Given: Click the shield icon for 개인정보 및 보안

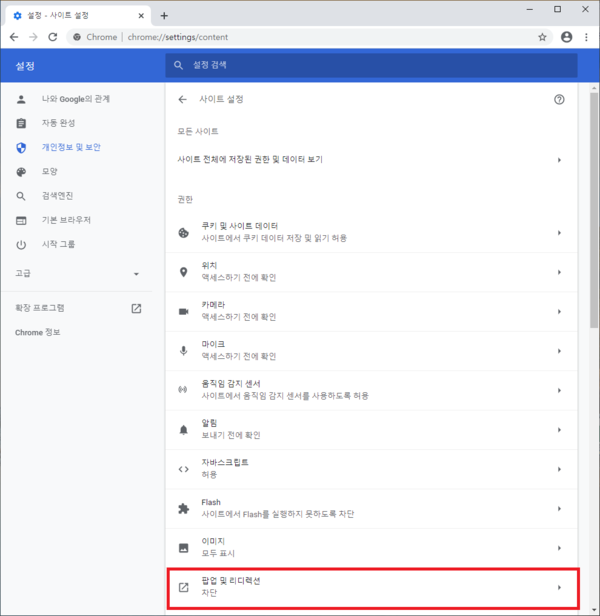Looking at the screenshot, I should click(x=21, y=148).
